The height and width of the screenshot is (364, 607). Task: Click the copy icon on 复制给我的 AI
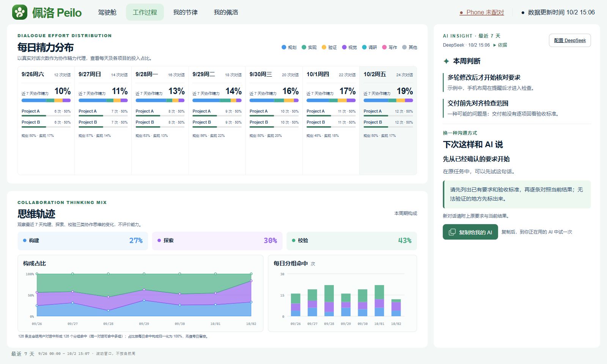point(452,232)
